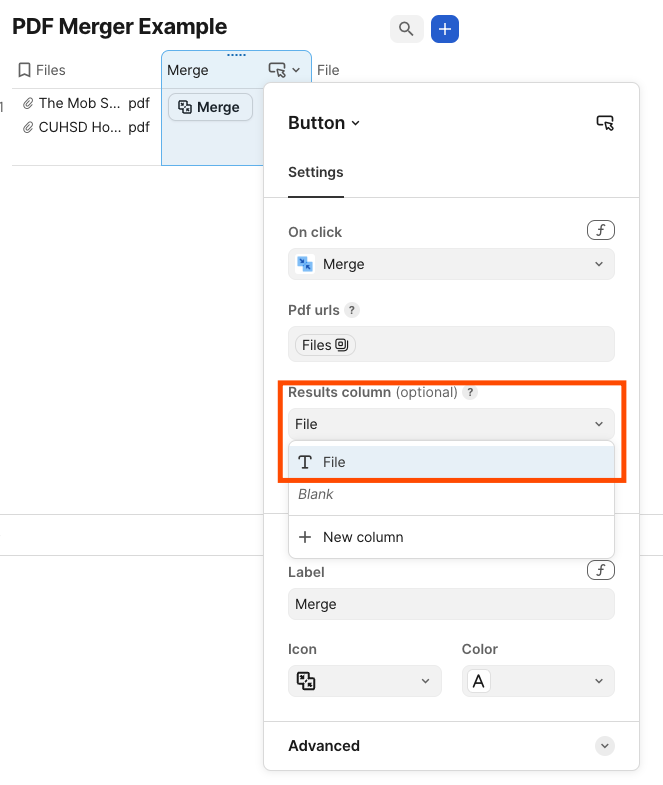Switch to the Settings tab

click(315, 172)
